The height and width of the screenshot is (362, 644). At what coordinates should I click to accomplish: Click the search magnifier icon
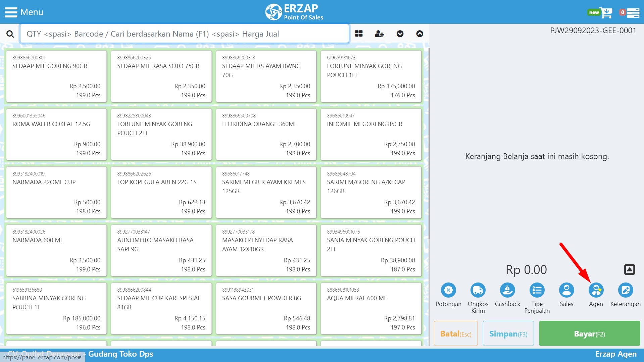tap(10, 34)
